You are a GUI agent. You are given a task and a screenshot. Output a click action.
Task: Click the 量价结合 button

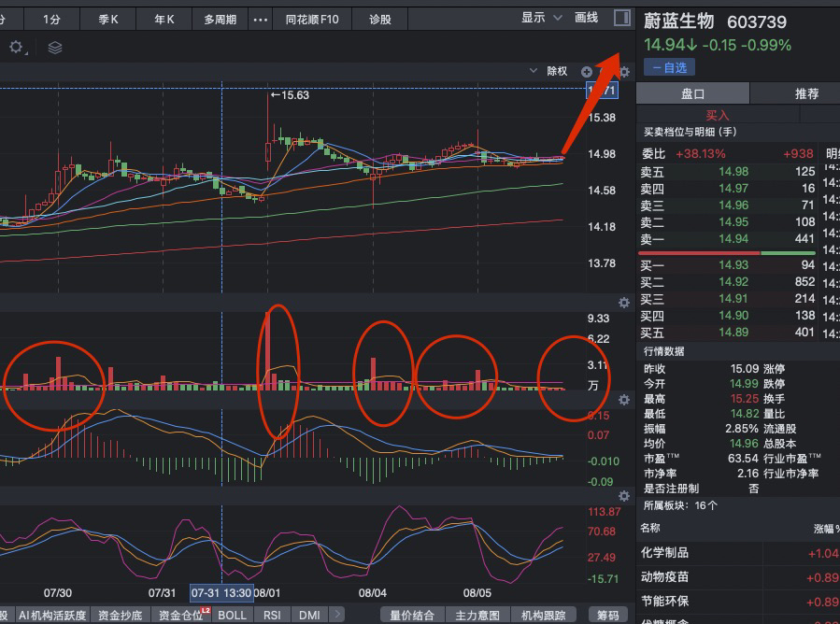[411, 615]
